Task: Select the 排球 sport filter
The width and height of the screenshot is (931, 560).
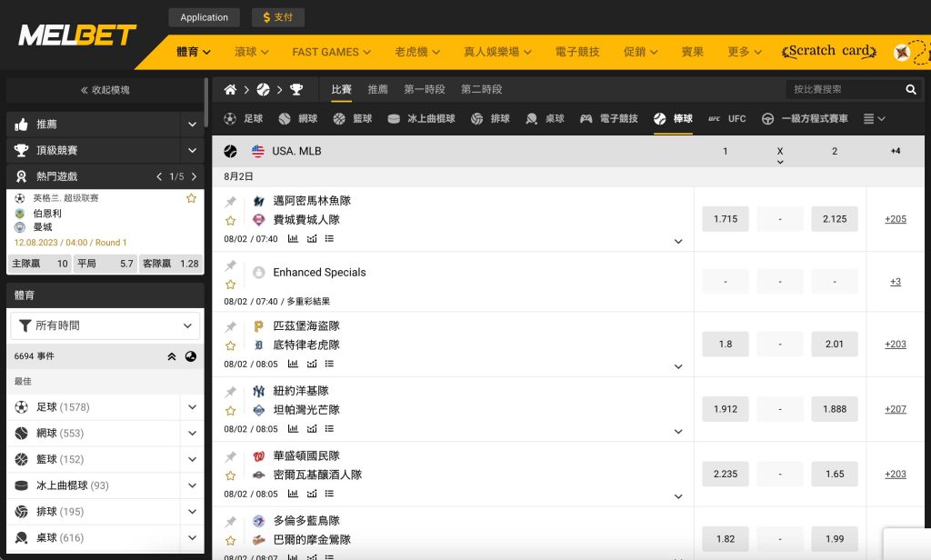Action: click(490, 119)
